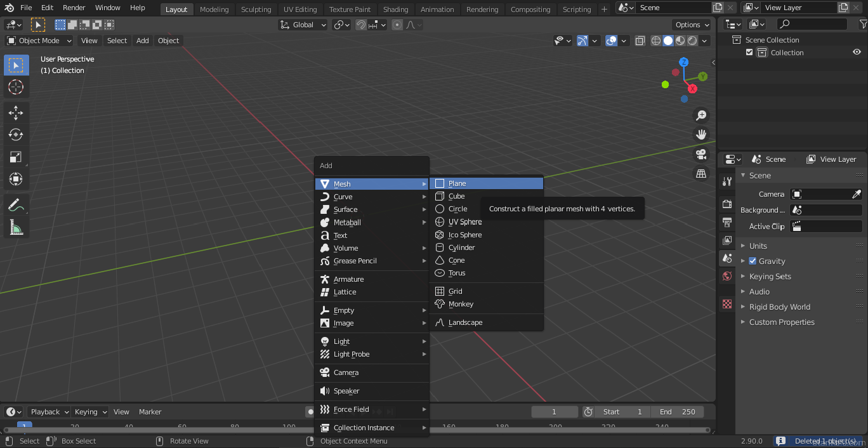
Task: Select the Scale tool in the toolbar
Action: point(16,157)
